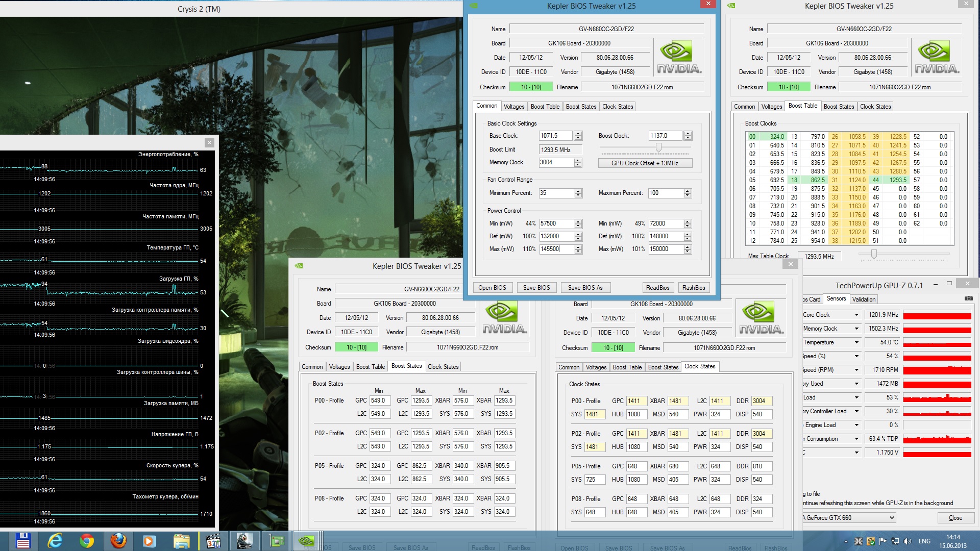
Task: Launch Internet Explorer from the taskbar
Action: coord(55,540)
